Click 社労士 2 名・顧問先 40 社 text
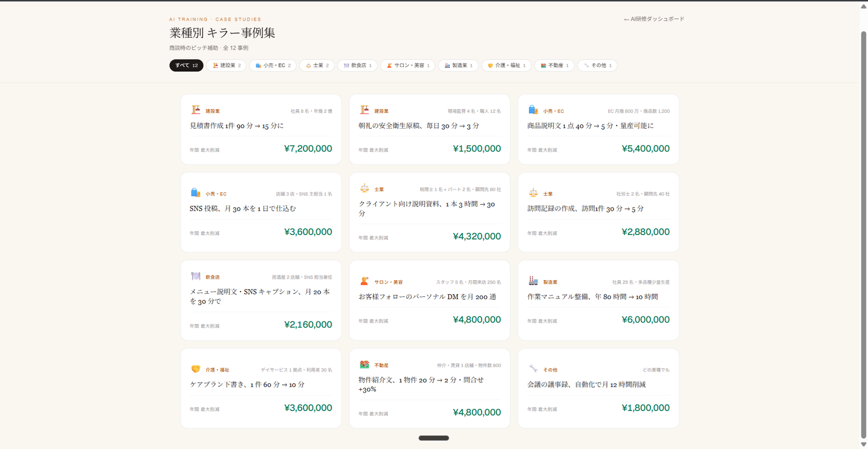 tap(643, 194)
